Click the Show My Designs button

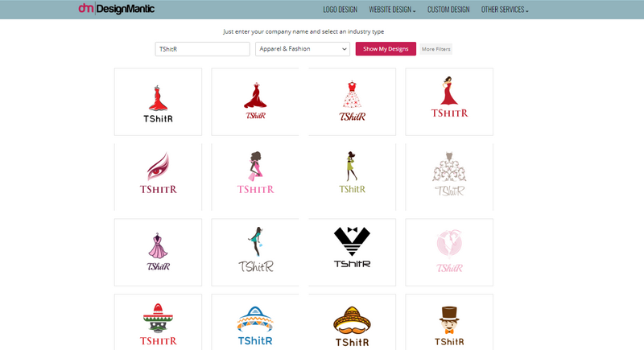click(x=386, y=49)
